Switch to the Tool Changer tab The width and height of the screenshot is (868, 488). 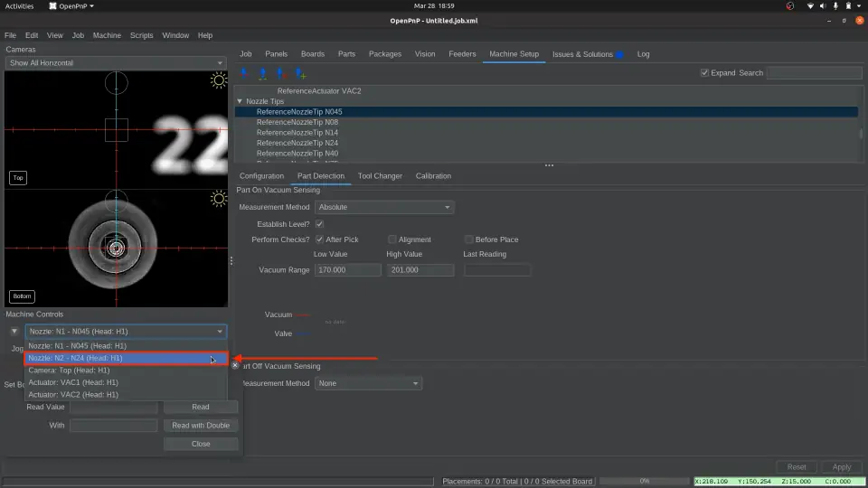pos(380,176)
